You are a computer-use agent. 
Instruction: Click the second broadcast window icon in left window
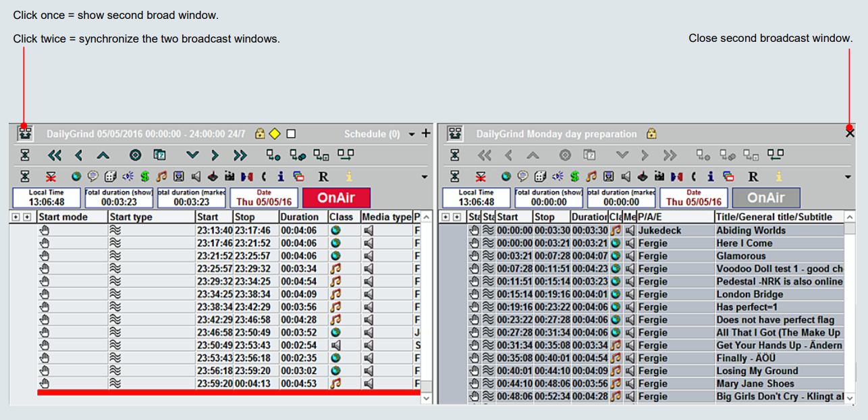click(24, 134)
